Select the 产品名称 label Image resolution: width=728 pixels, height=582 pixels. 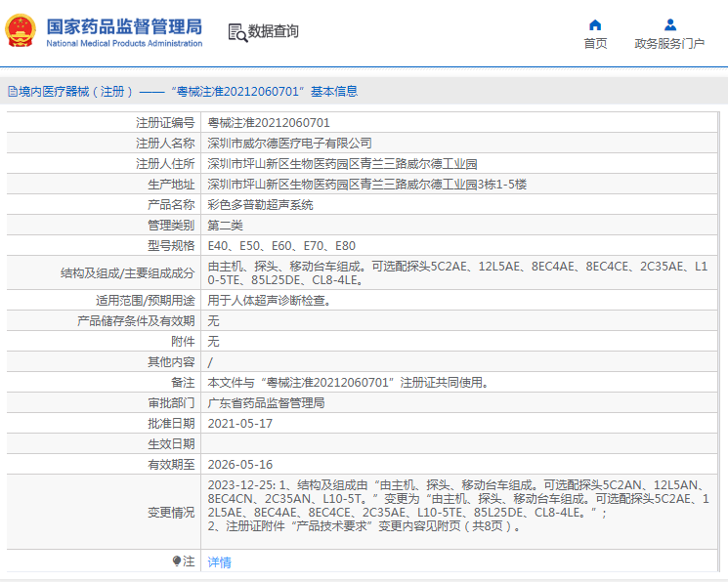click(x=171, y=205)
